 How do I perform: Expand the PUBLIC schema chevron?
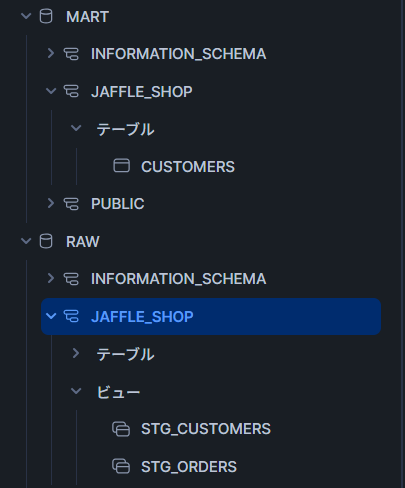51,203
